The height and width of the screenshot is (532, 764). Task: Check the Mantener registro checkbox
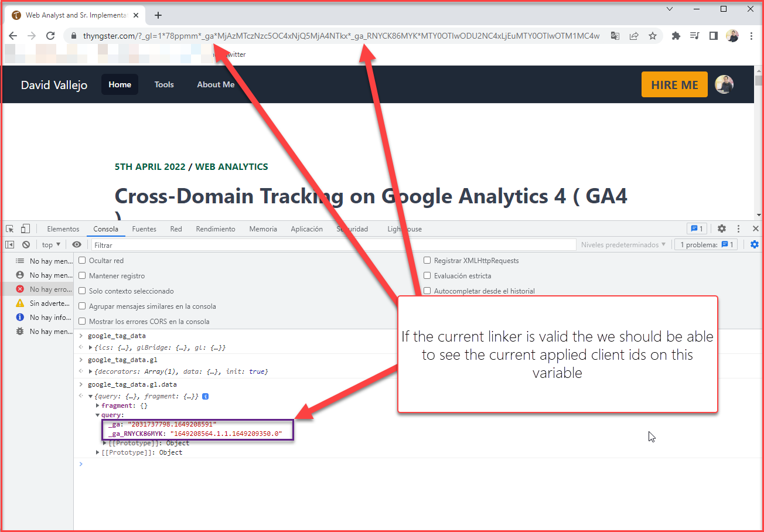click(83, 276)
